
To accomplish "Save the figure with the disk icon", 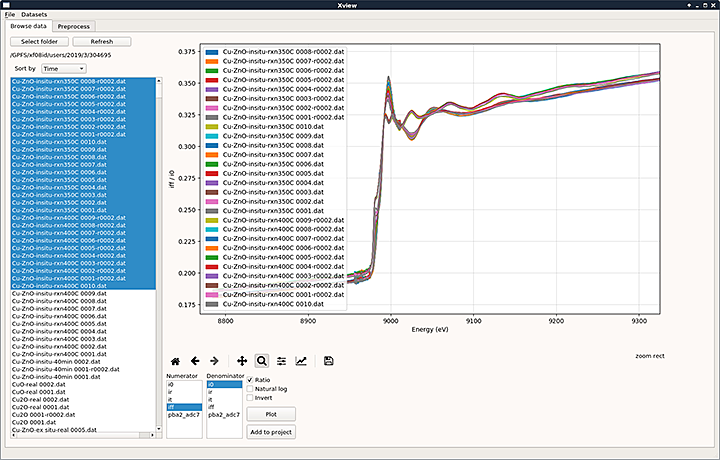I will 329,360.
